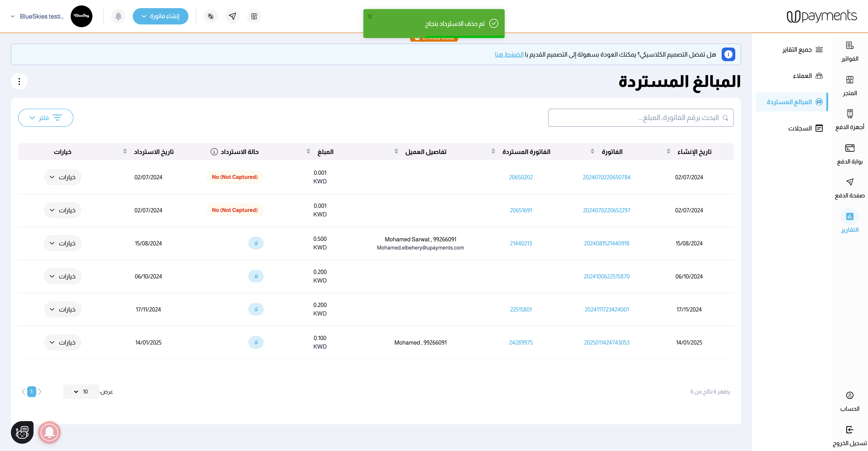Open the chatbot assistant icon
868x451 pixels.
coord(22,432)
